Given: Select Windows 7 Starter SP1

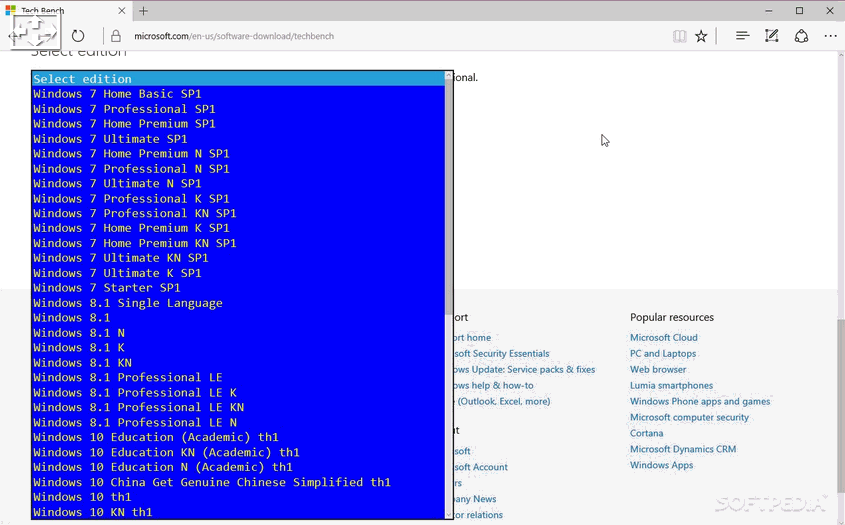Looking at the screenshot, I should [238, 288].
